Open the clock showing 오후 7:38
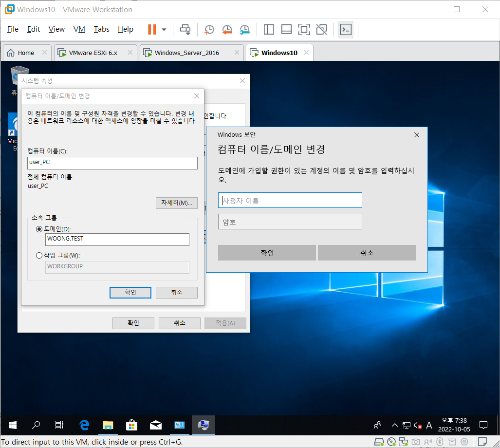This screenshot has height=448, width=500. 454,425
